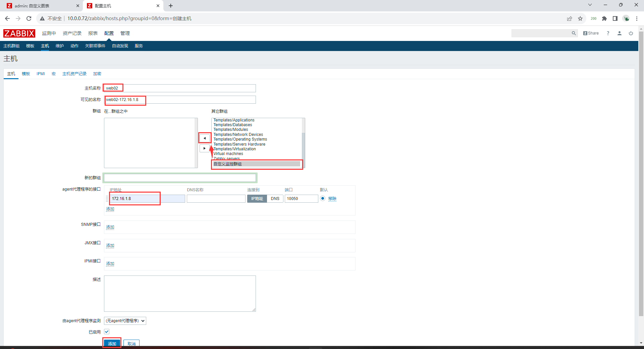Go to 主机群组 submenu

point(11,46)
